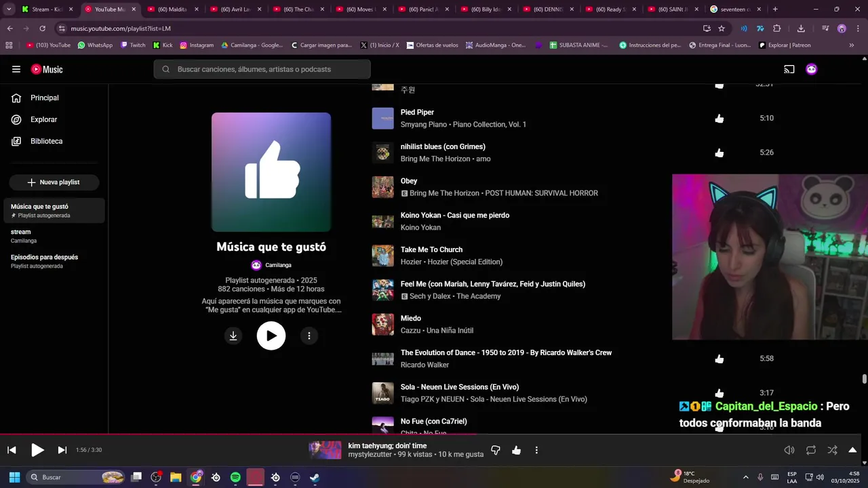868x488 pixels.
Task: Open current song three-dot options menu
Action: tap(536, 450)
